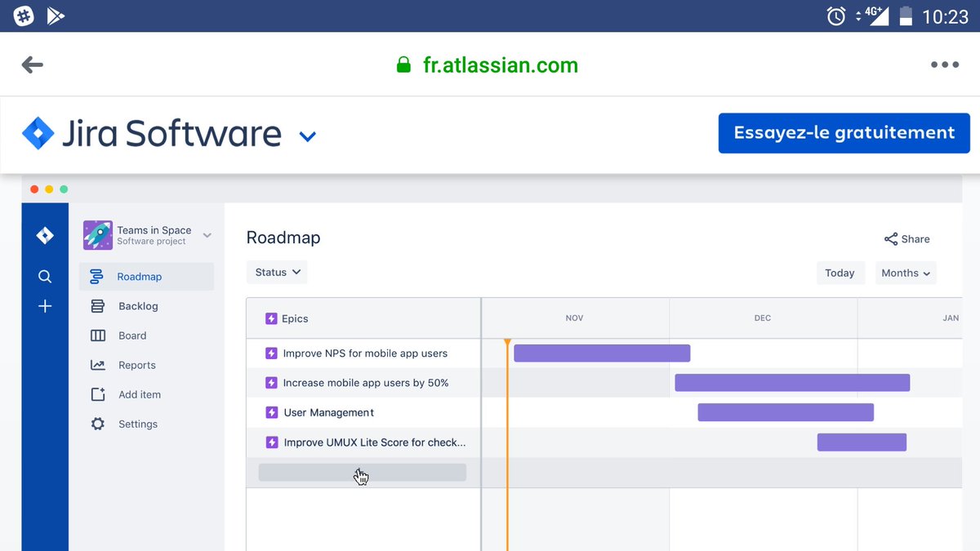Click the NOV month header
The width and height of the screenshot is (980, 551).
[x=575, y=318]
